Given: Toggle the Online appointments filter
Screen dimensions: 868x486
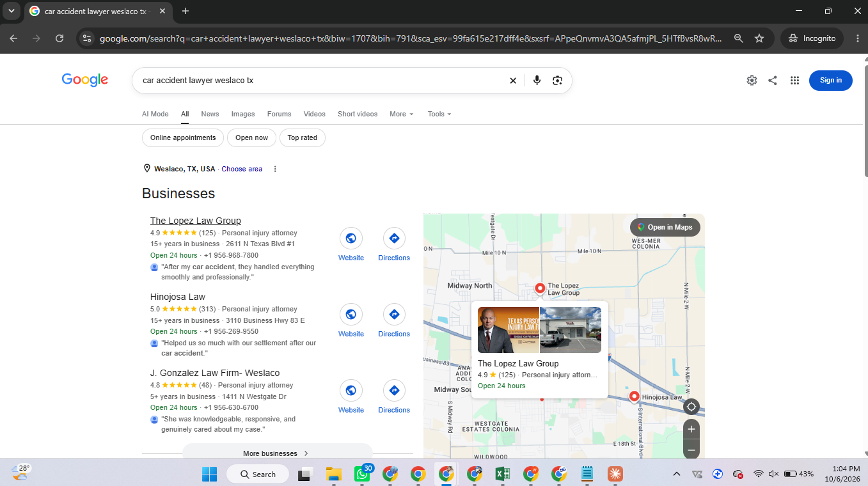Looking at the screenshot, I should tap(183, 137).
